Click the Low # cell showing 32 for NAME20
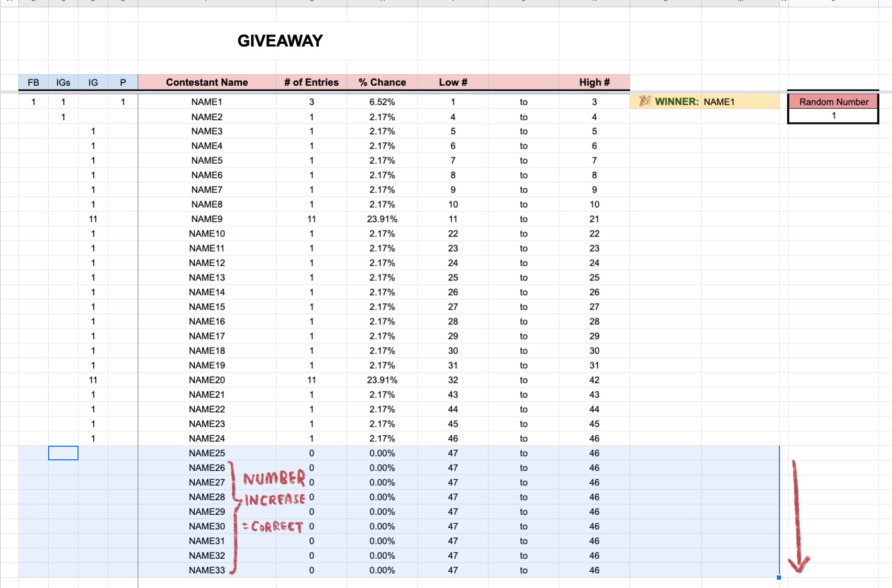The height and width of the screenshot is (588, 892). [453, 380]
